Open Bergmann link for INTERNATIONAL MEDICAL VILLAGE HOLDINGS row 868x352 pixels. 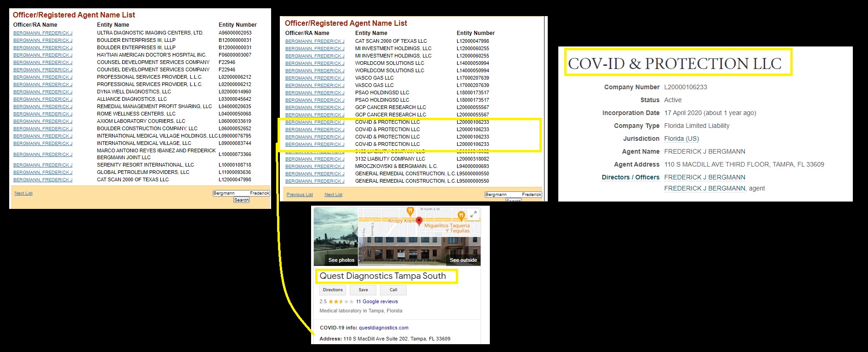tap(43, 136)
